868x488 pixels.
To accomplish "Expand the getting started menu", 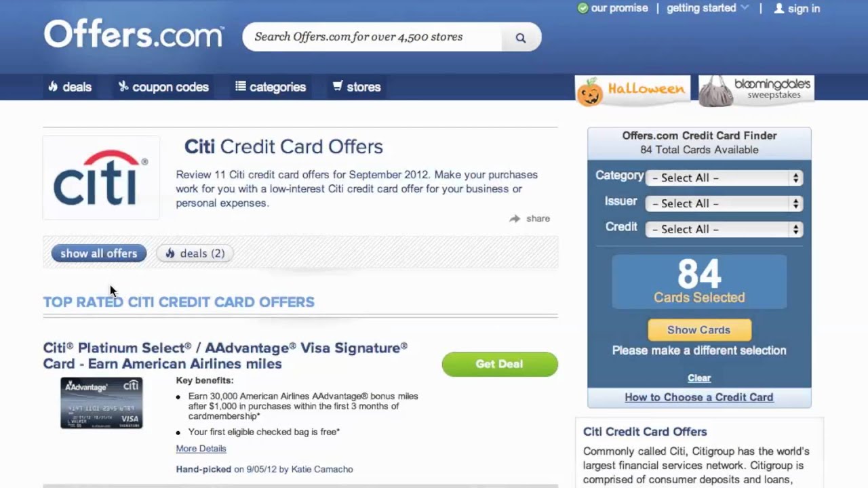I will tap(707, 8).
